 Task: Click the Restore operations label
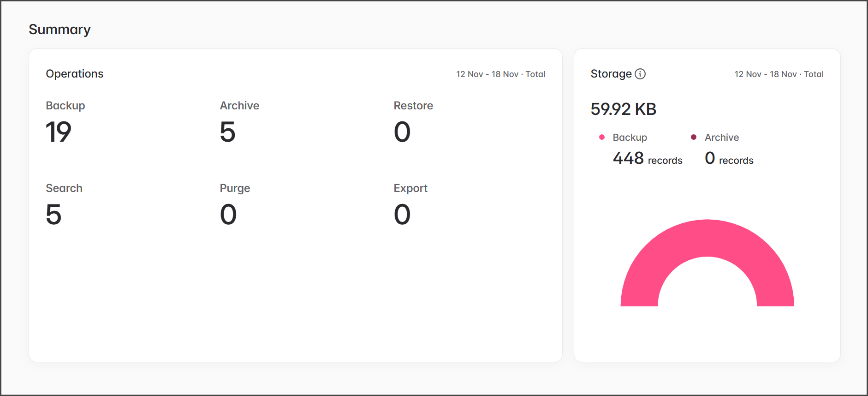[x=413, y=106]
